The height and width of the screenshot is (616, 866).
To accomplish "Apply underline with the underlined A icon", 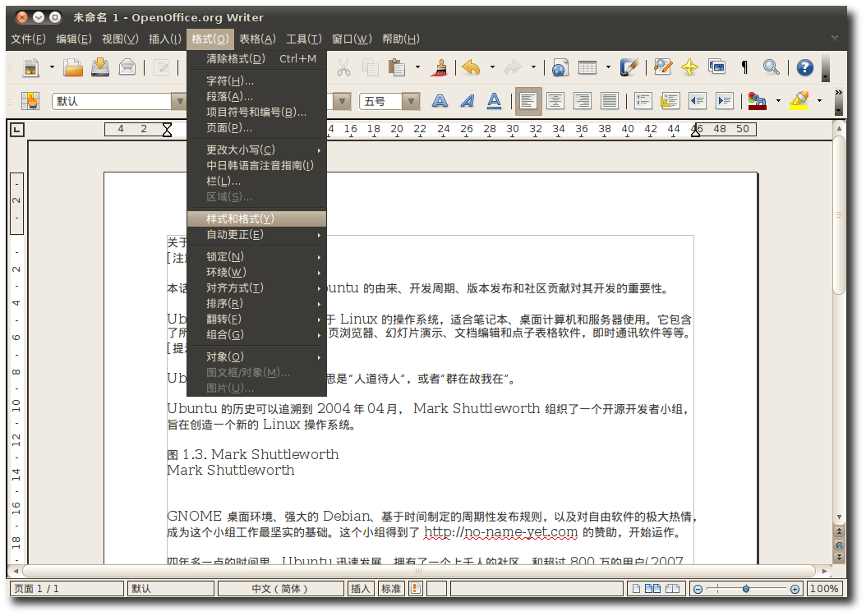I will point(495,101).
